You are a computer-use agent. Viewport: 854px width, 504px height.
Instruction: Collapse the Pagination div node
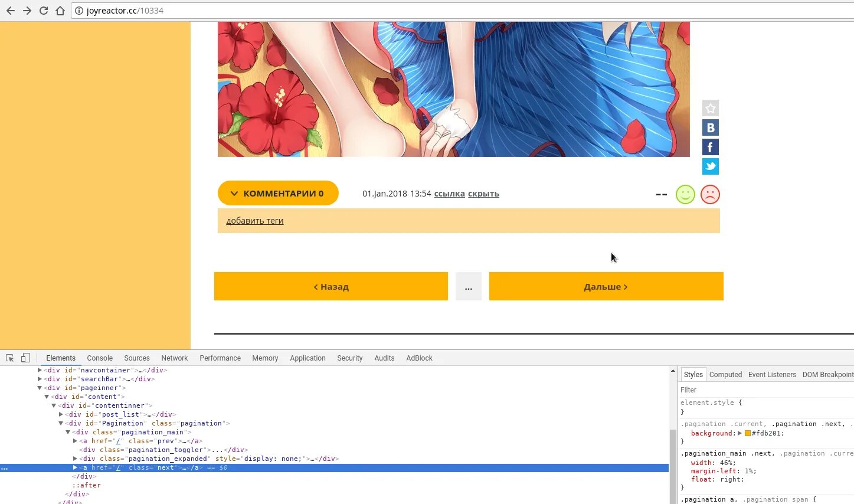pos(61,423)
